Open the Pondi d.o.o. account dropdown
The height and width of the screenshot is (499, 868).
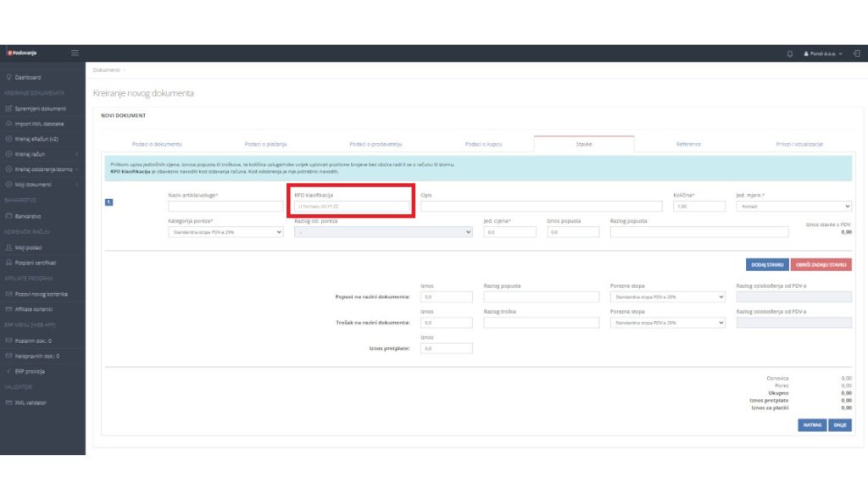822,53
